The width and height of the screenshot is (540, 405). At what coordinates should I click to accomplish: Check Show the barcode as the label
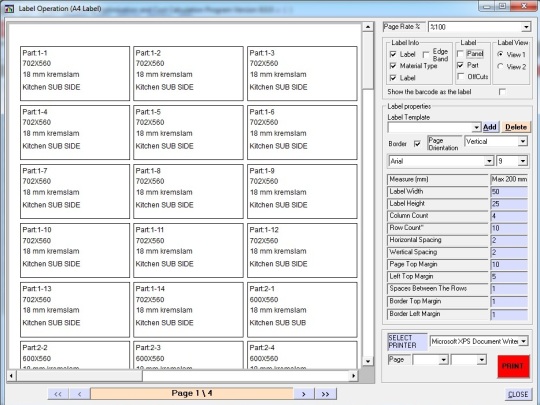(x=502, y=92)
